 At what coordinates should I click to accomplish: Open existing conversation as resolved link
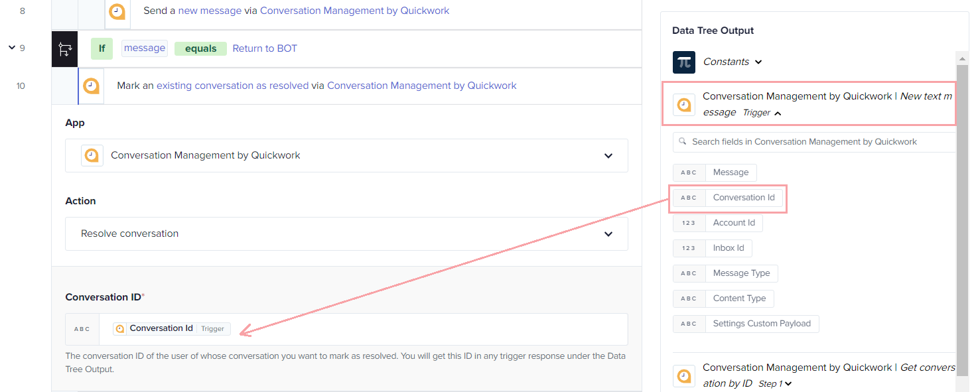232,86
